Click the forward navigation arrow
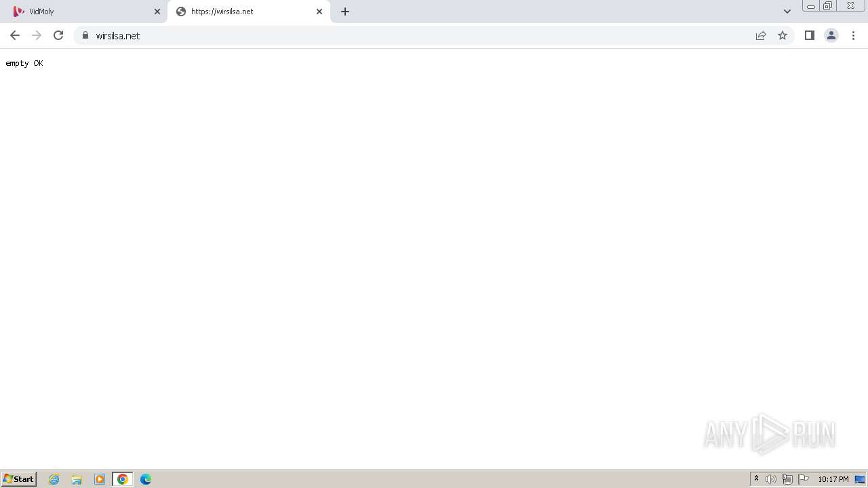This screenshot has width=868, height=488. (37, 35)
